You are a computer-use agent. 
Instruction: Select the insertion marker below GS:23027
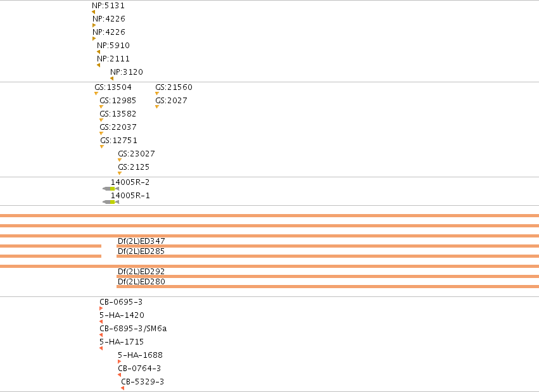[x=120, y=160]
